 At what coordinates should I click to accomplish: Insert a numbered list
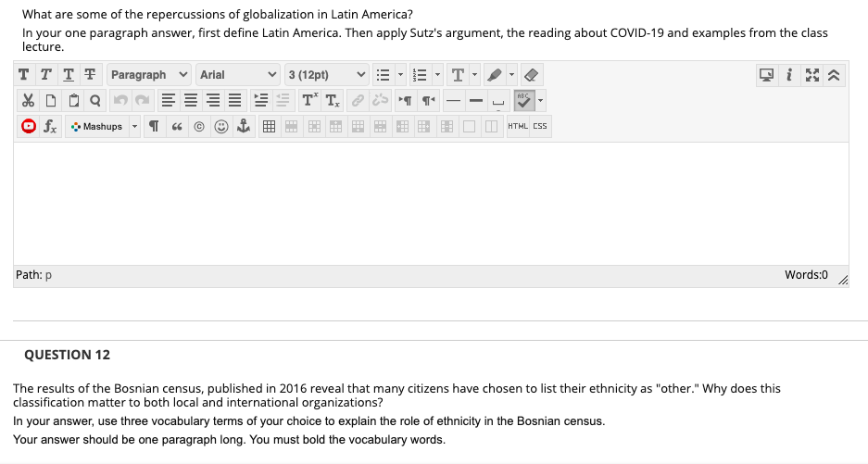click(x=421, y=75)
